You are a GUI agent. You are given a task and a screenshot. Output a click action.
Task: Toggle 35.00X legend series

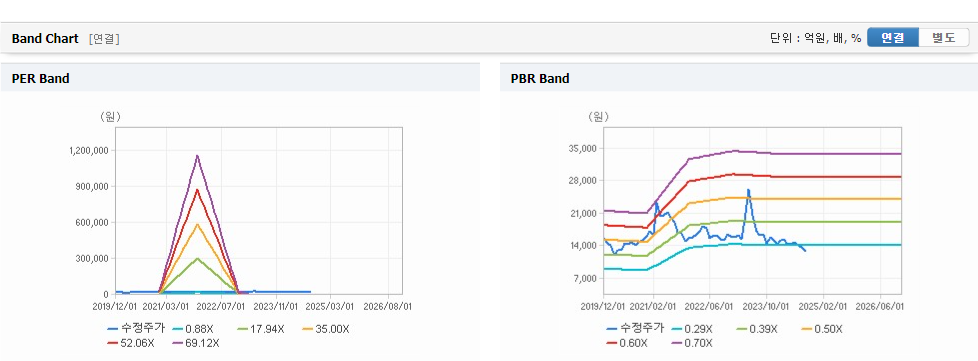pos(326,329)
